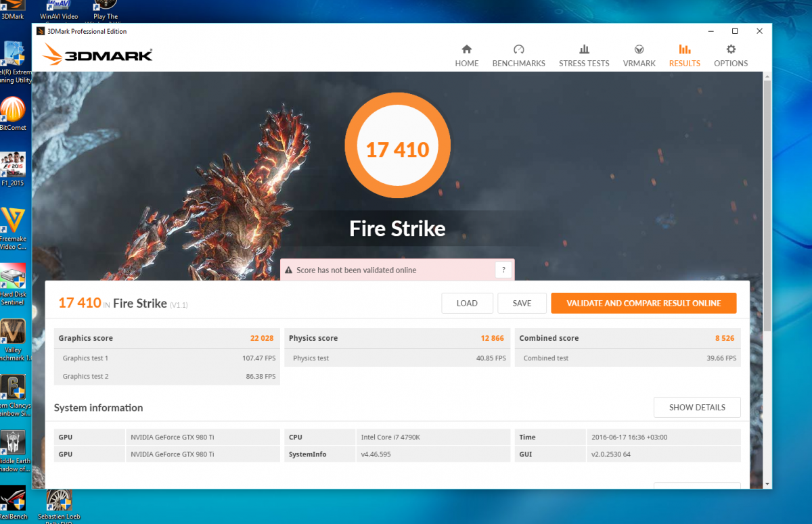Select the Combined test row
Viewport: 812px width, 524px height.
(x=628, y=358)
